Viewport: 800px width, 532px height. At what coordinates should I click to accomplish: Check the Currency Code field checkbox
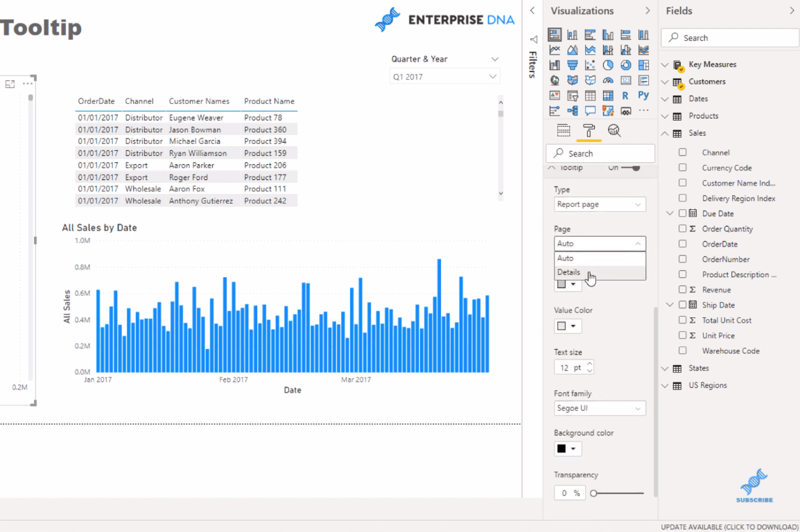[x=683, y=168]
